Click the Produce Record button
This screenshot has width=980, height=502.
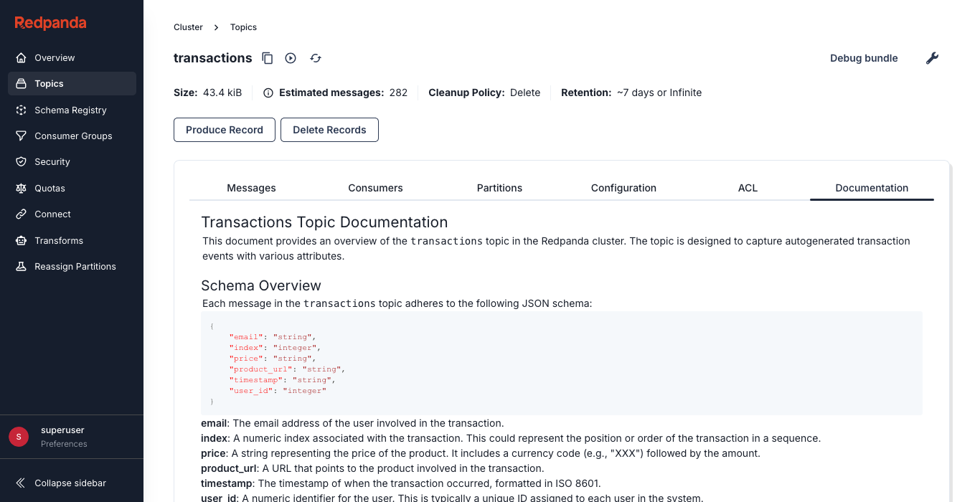[224, 130]
